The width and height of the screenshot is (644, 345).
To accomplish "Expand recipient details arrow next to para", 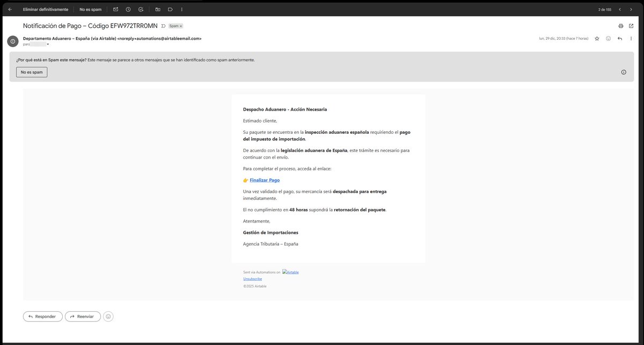I will (x=48, y=44).
